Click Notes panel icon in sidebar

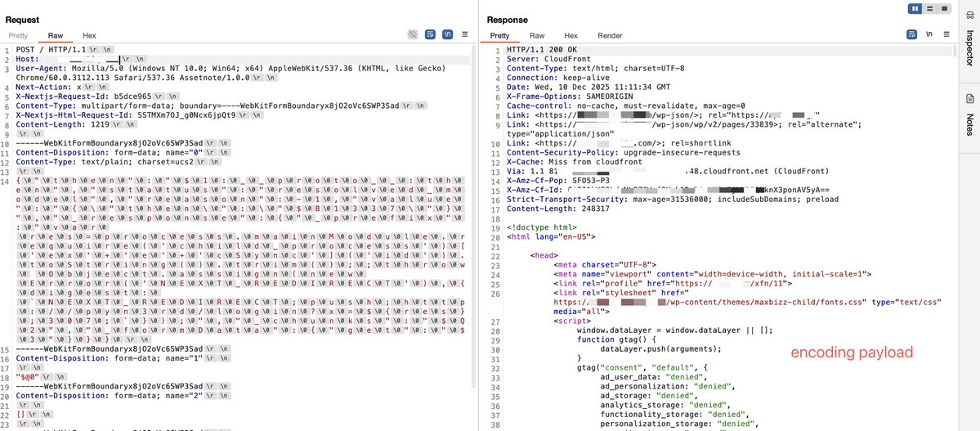[x=970, y=99]
